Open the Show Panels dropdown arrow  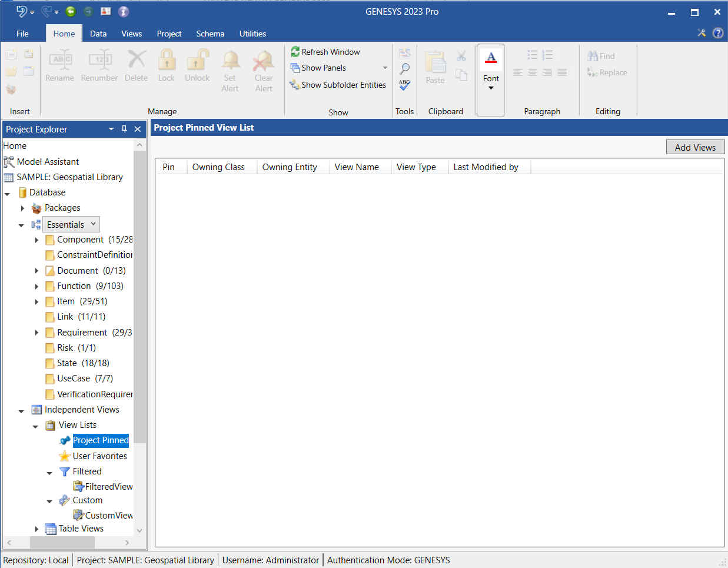pos(385,68)
